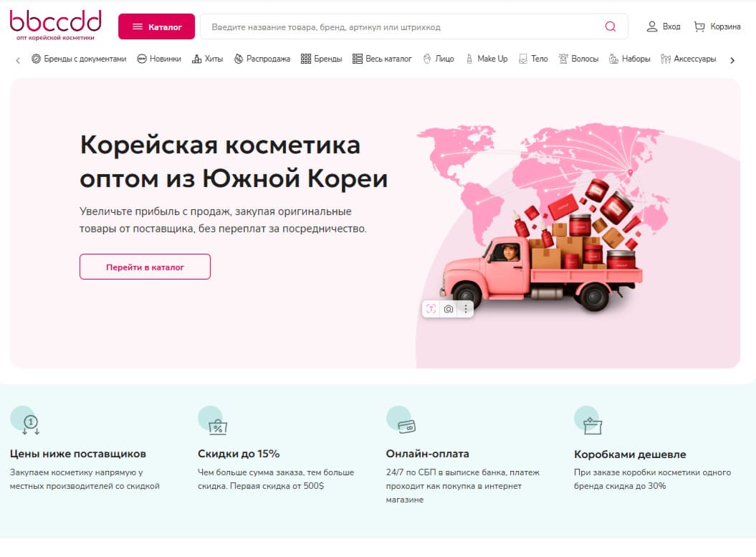The height and width of the screenshot is (557, 756).
Task: Expand more categories with right chevron arrow
Action: [x=732, y=60]
